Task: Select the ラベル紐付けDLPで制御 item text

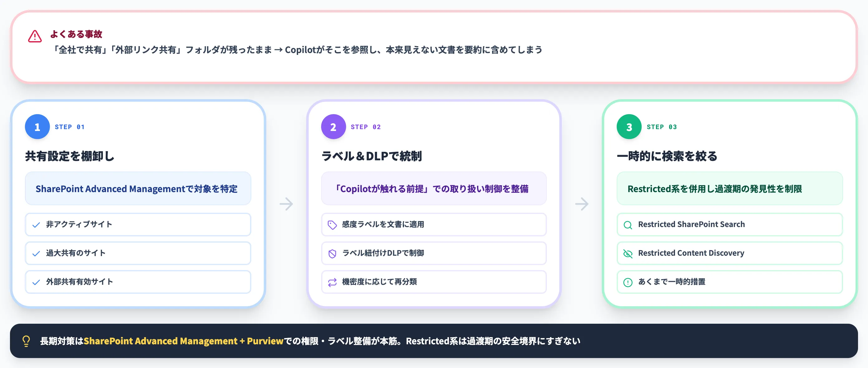Action: tap(383, 253)
